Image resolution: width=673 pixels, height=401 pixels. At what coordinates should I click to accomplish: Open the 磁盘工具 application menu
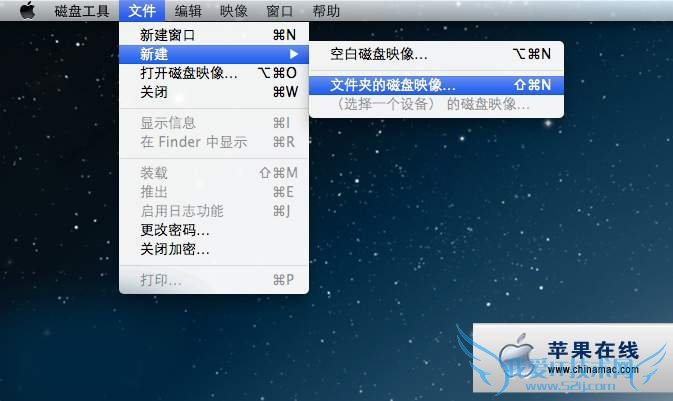(x=82, y=11)
